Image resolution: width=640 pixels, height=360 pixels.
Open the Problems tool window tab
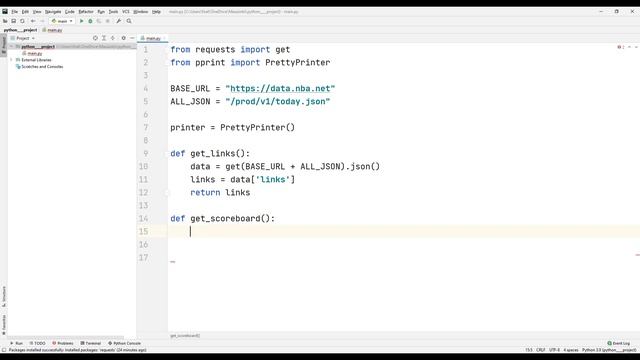click(x=63, y=343)
